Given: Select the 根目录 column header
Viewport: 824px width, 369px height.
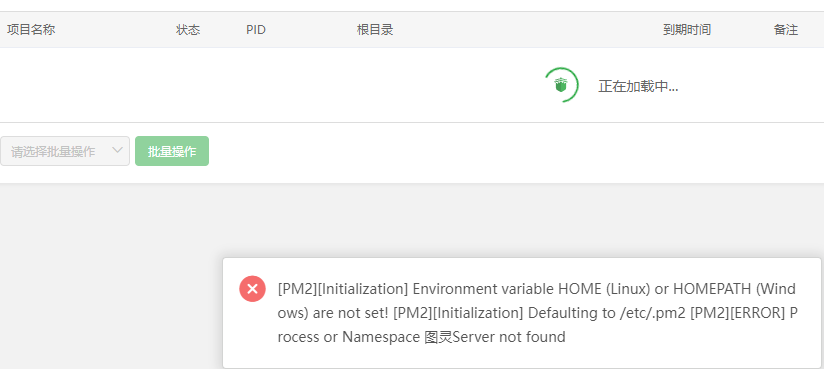Looking at the screenshot, I should (x=375, y=30).
